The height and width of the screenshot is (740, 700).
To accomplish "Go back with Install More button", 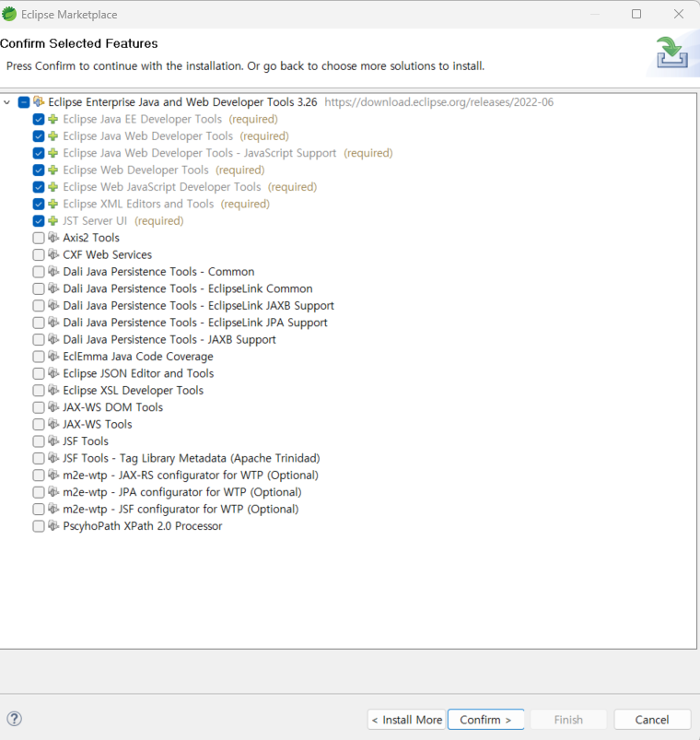I will tap(406, 719).
